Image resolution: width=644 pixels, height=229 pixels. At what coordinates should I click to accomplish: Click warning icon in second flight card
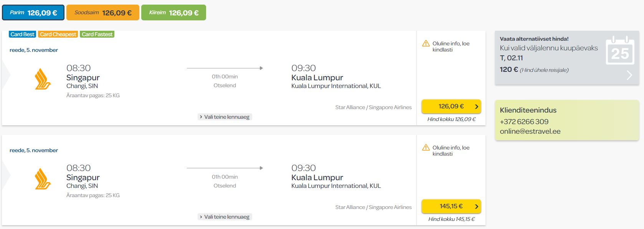(x=426, y=148)
